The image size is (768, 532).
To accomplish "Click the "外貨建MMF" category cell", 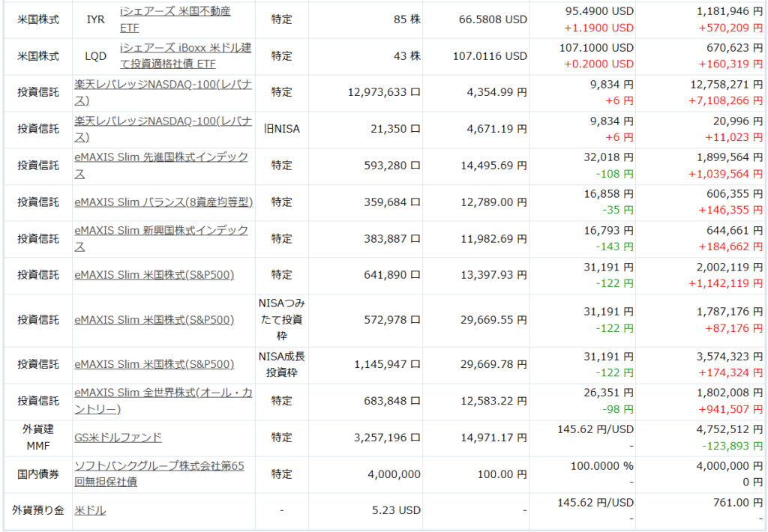I will (x=38, y=438).
